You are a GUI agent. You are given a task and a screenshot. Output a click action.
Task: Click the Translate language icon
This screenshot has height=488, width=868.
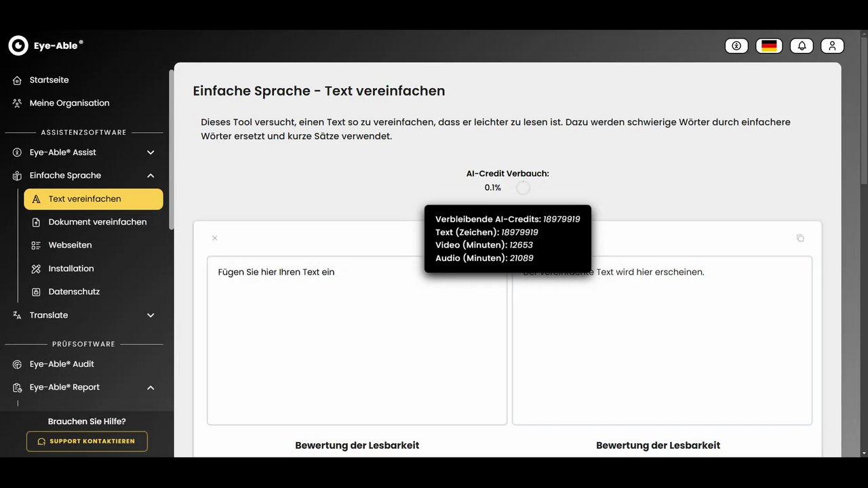18,315
